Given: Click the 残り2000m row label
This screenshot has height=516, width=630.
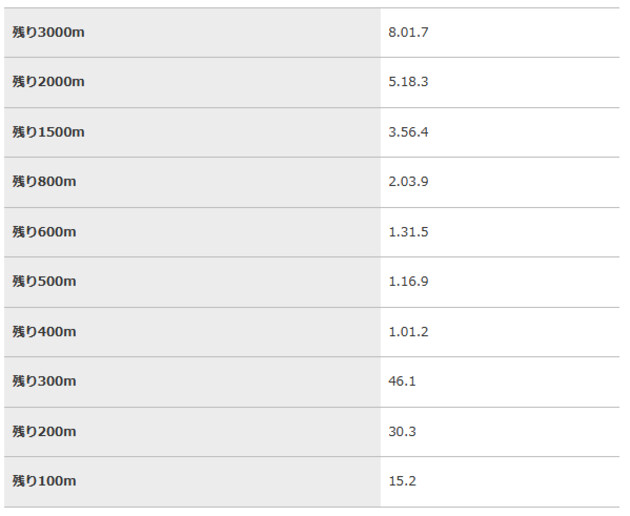Looking at the screenshot, I should [x=48, y=82].
